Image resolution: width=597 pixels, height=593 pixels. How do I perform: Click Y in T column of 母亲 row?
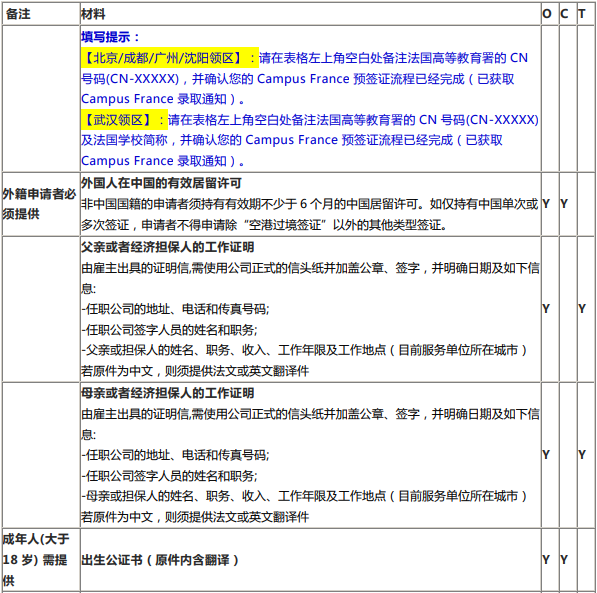click(582, 454)
